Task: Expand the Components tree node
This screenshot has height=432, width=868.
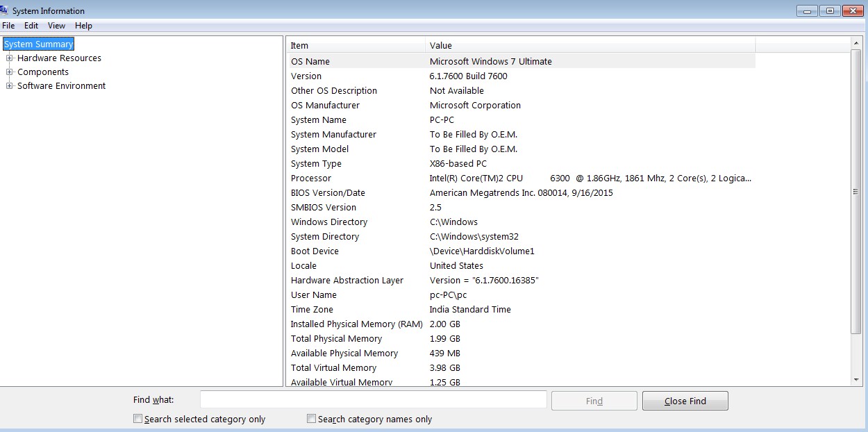Action: coord(10,72)
